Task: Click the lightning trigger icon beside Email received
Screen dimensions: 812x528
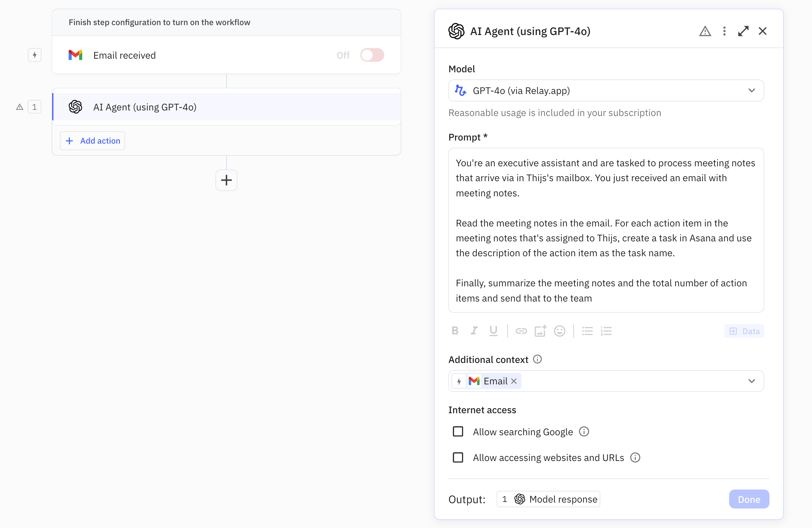Action: pos(34,55)
